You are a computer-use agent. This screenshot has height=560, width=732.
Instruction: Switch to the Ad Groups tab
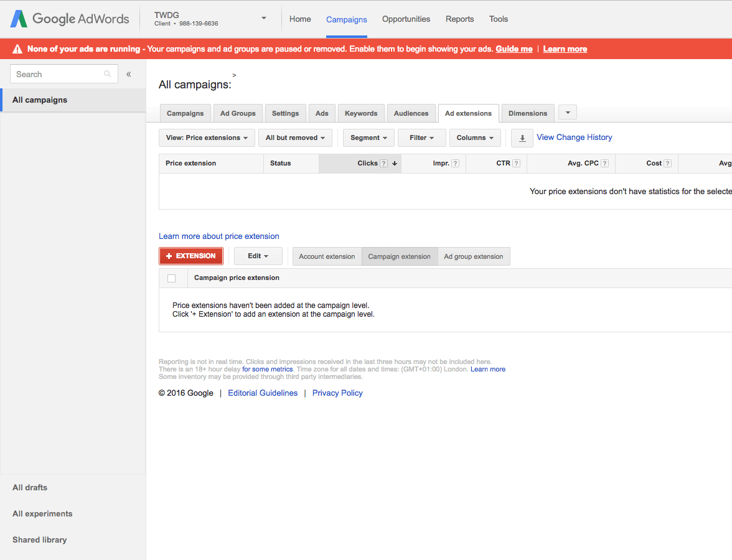click(238, 113)
